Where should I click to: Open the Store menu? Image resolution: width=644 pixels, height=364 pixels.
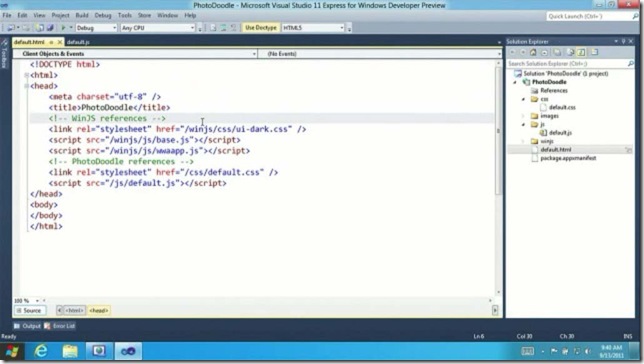coord(144,15)
